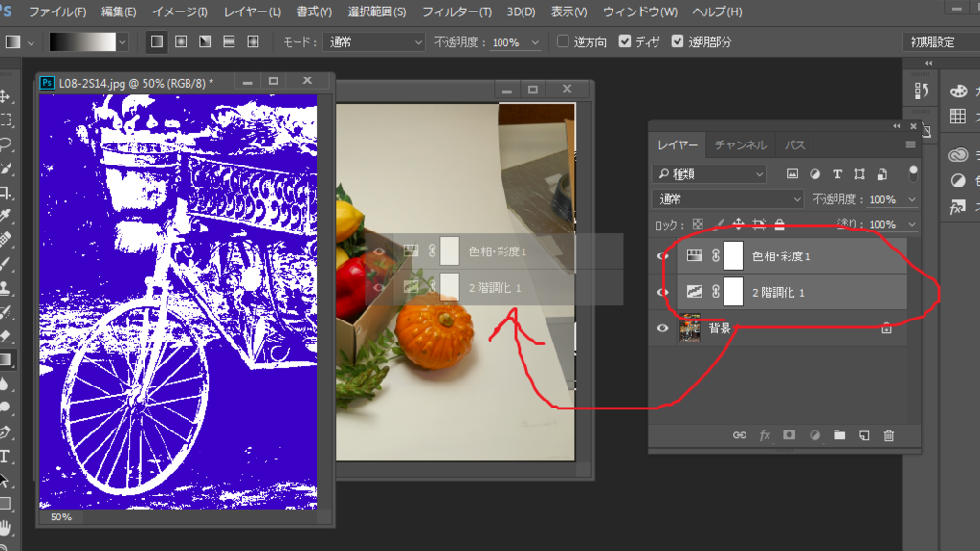Open the tool preset picker arrow
This screenshot has height=551, width=980.
(31, 42)
